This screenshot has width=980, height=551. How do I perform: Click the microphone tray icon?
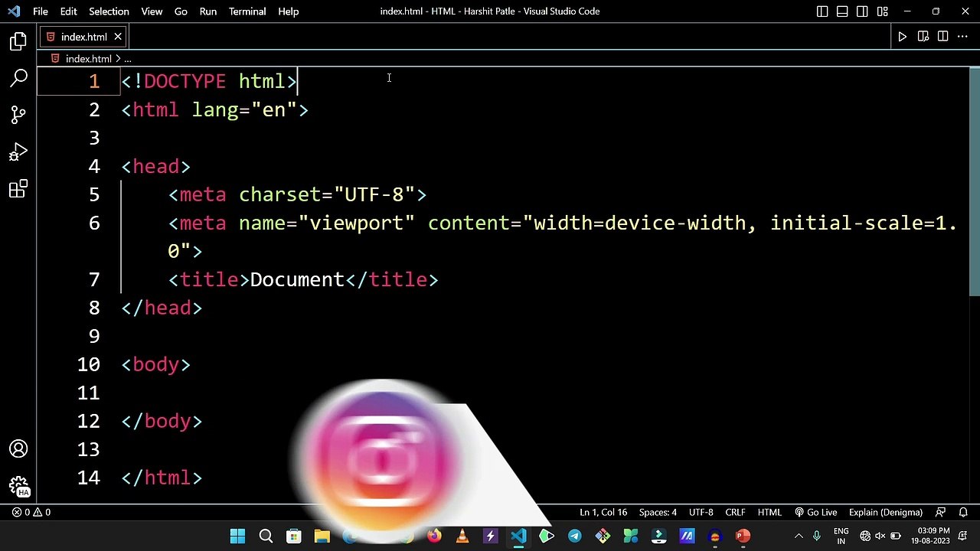pos(817,536)
